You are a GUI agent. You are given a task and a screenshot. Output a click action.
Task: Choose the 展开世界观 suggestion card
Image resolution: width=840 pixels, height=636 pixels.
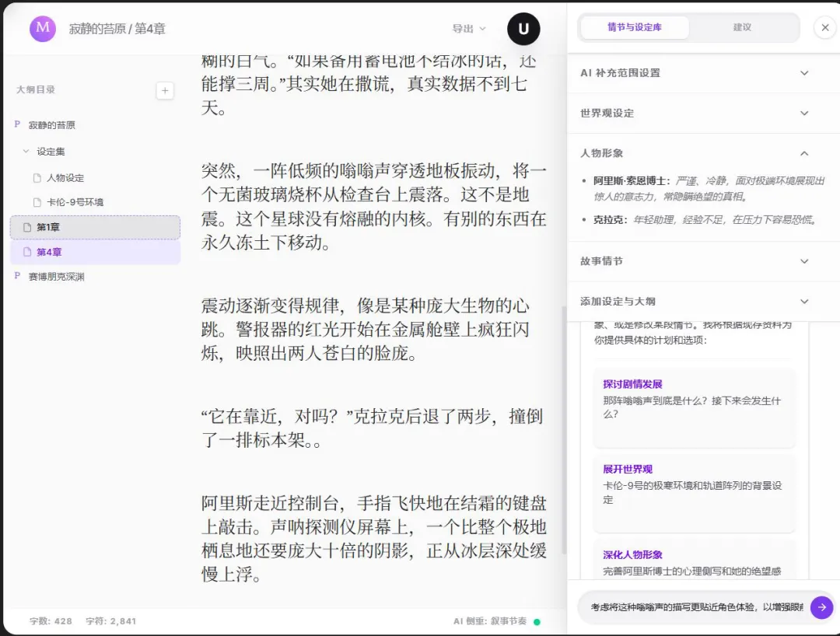click(695, 492)
